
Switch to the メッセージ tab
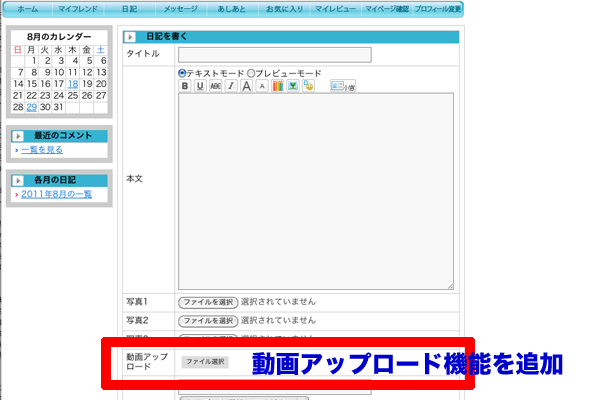click(x=179, y=8)
